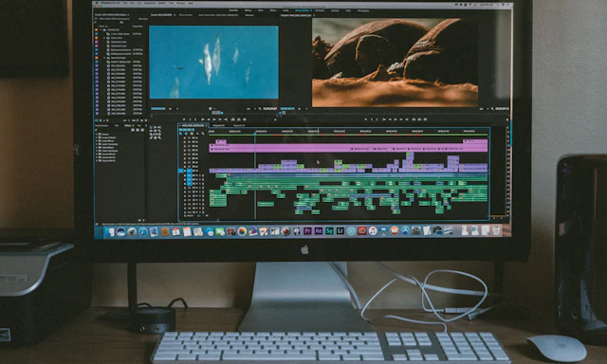Screen dimensions: 607x364
Task: Switch to the Effects panel tab
Action: 127,125
